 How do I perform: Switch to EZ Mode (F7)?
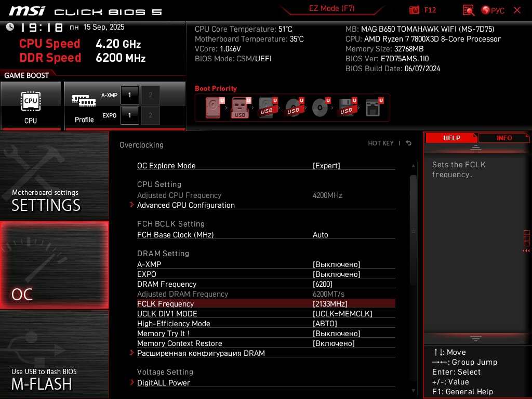coord(331,8)
